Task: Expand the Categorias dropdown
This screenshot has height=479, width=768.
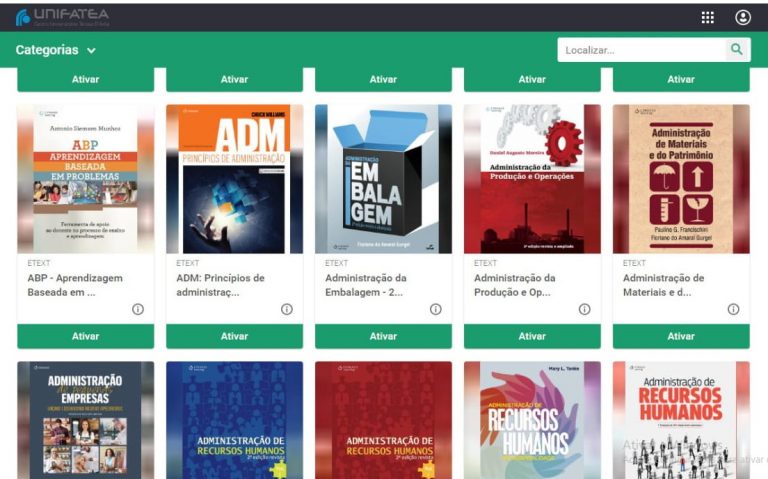Action: click(x=55, y=50)
